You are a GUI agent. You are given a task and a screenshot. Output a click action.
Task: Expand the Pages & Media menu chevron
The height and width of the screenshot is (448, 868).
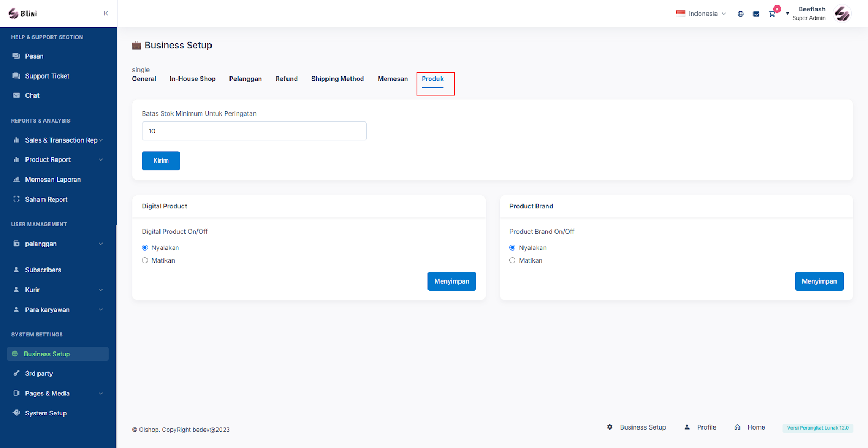pos(101,393)
